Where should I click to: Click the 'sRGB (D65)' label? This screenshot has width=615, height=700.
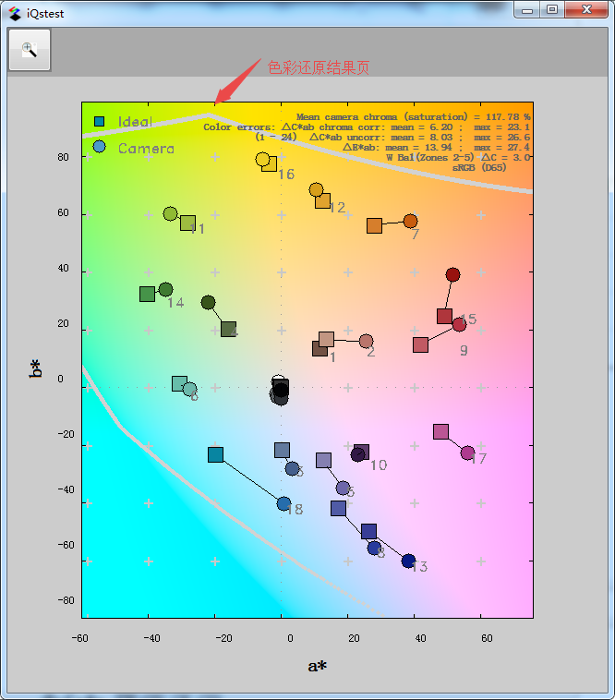(x=479, y=167)
